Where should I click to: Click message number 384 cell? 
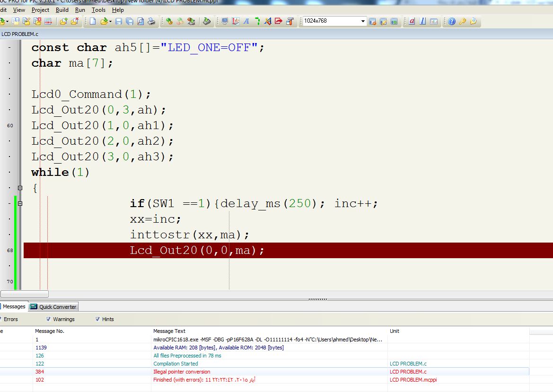click(x=40, y=372)
